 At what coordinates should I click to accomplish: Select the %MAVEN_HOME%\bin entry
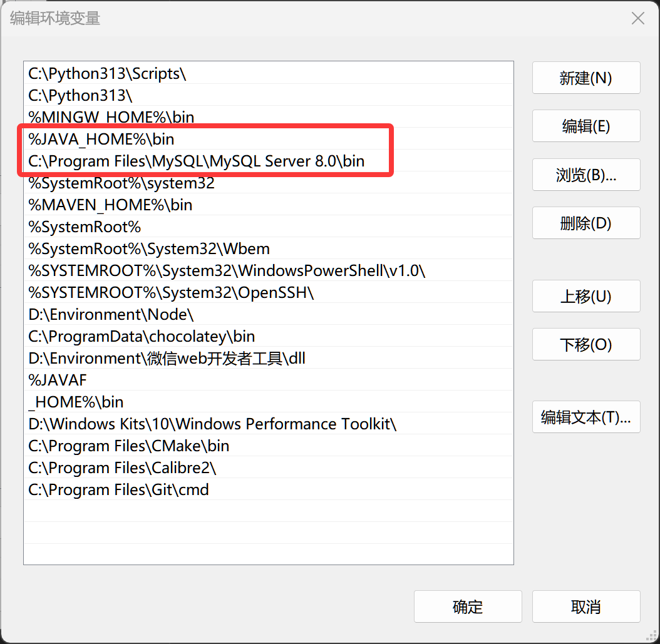click(x=269, y=205)
